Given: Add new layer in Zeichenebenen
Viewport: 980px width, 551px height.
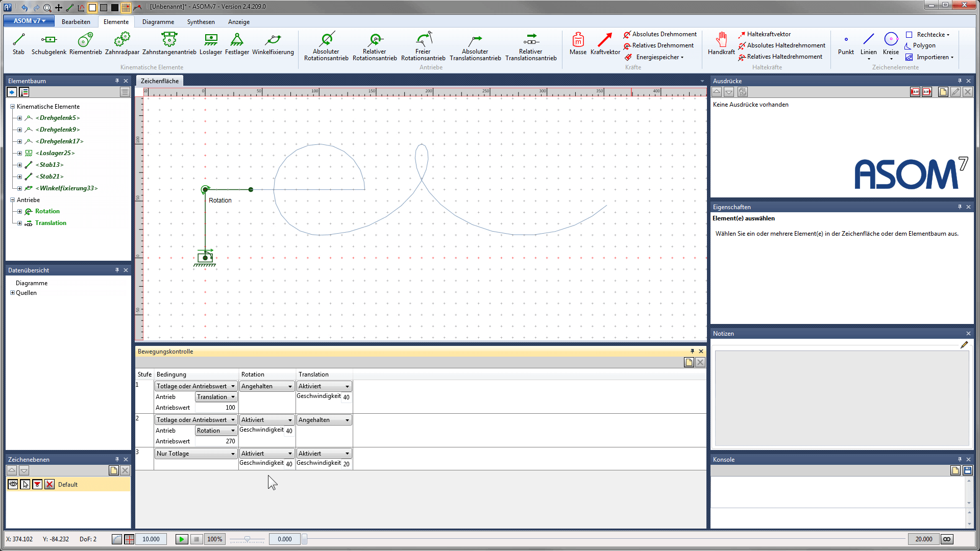Looking at the screenshot, I should tap(114, 470).
